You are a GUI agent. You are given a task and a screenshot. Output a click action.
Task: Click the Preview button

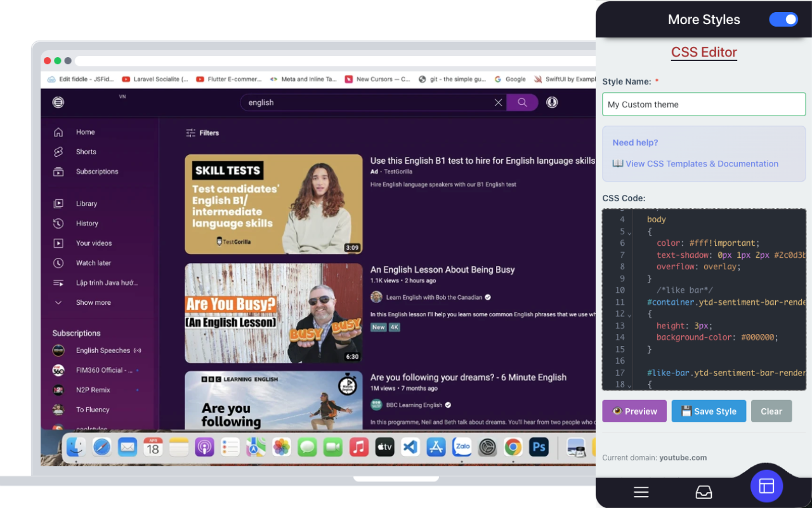pyautogui.click(x=634, y=411)
